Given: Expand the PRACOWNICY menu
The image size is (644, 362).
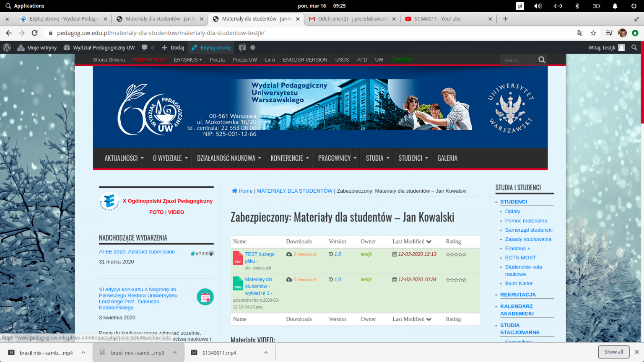Looking at the screenshot, I should pos(337,158).
